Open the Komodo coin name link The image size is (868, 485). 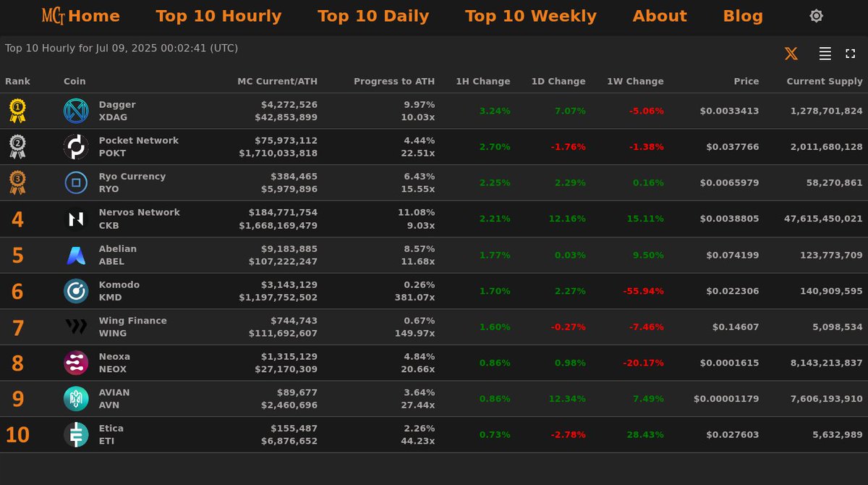119,284
